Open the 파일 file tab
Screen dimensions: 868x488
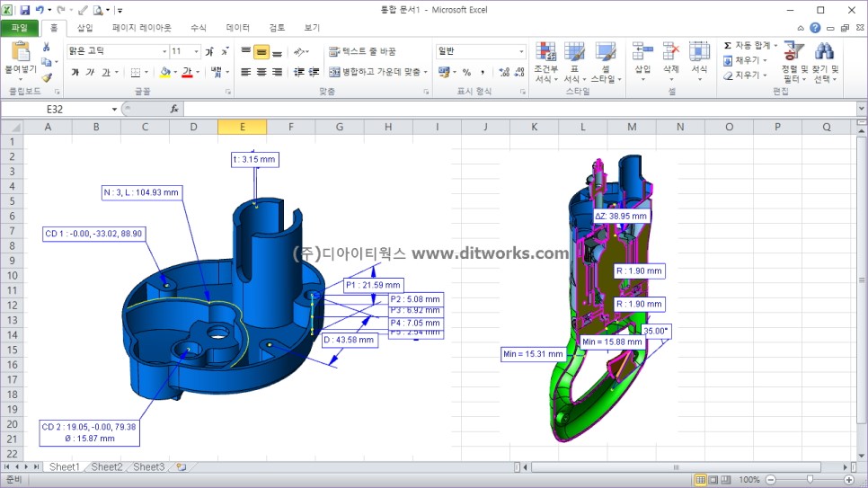coord(20,28)
